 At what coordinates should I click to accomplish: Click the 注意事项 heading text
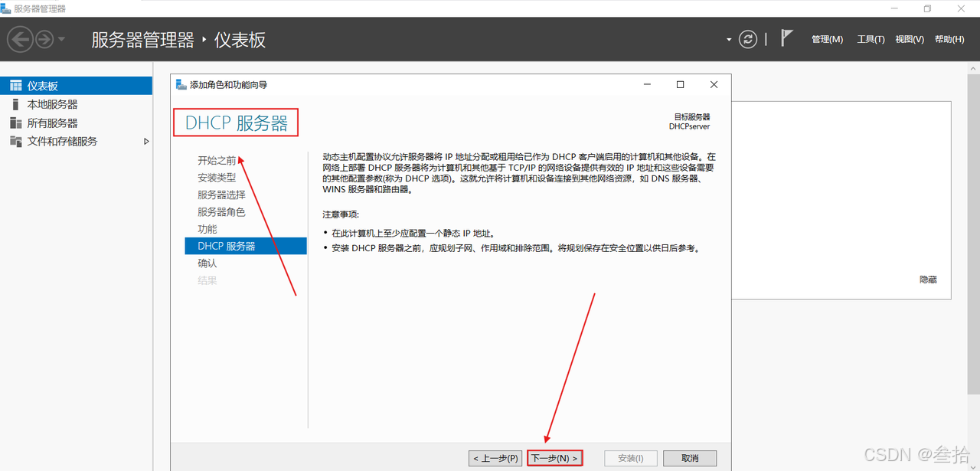[341, 214]
